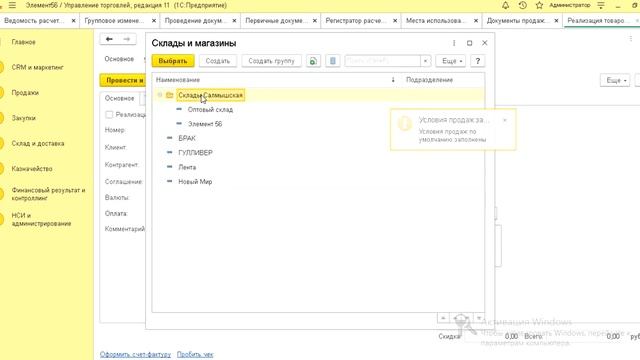640x360 pixels.
Task: Open Оформить счет-фактуру link
Action: (135, 354)
